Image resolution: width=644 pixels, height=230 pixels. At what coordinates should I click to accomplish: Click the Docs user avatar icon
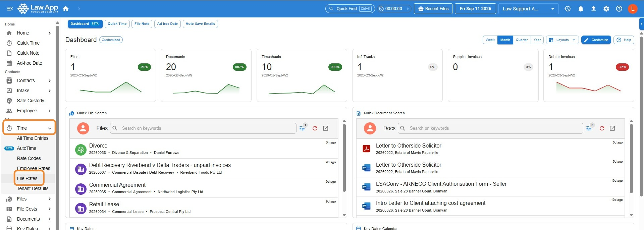click(x=370, y=128)
